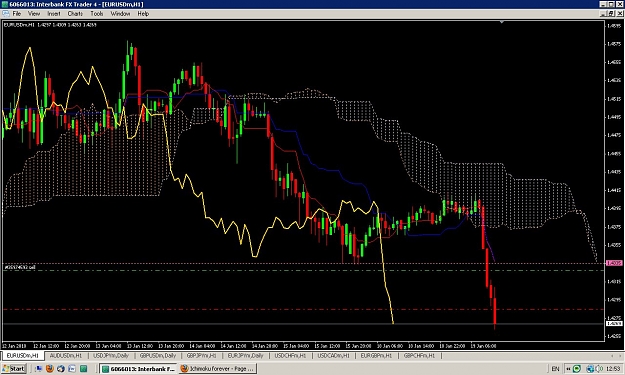625x375 pixels.
Task: Open the Tools menu
Action: (97, 14)
